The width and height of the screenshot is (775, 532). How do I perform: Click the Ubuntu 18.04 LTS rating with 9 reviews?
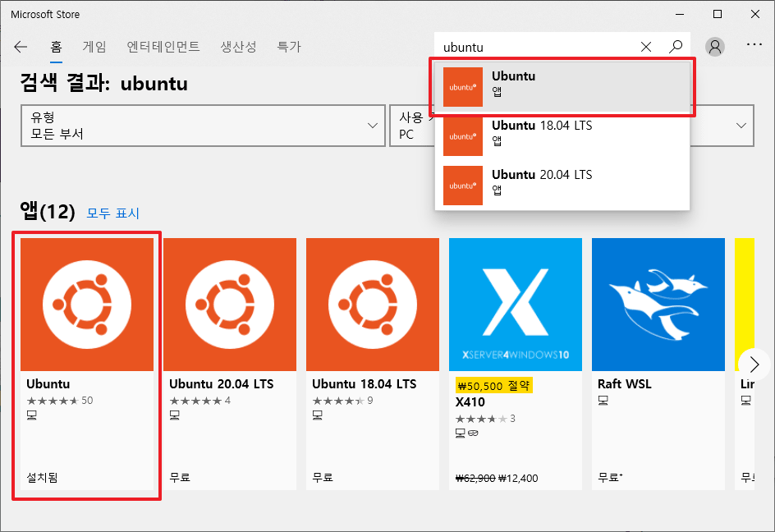point(342,401)
